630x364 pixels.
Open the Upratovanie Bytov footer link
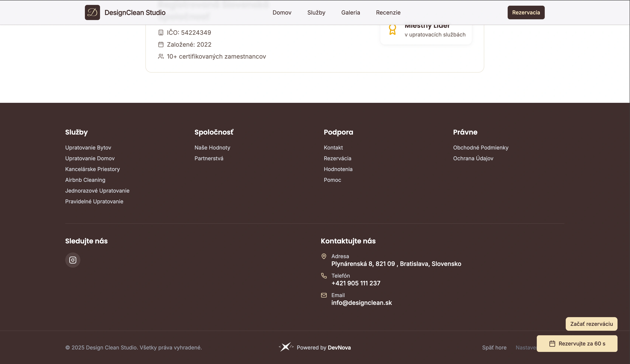click(88, 148)
